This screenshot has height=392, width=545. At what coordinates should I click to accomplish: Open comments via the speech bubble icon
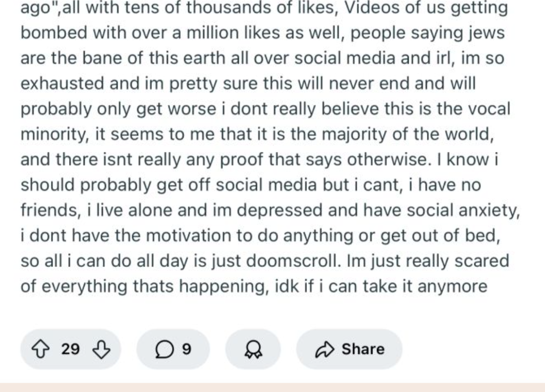coord(164,349)
